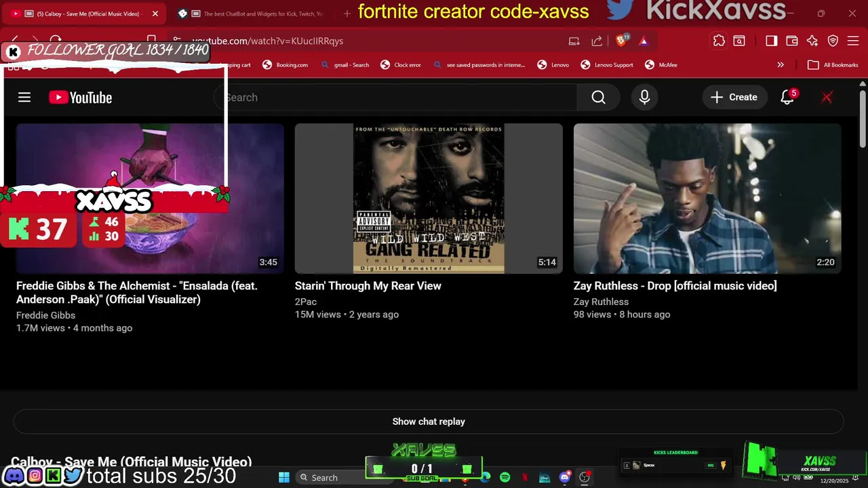Screen dimensions: 868x488
Task: Open Clock error bookmark
Action: 401,65
